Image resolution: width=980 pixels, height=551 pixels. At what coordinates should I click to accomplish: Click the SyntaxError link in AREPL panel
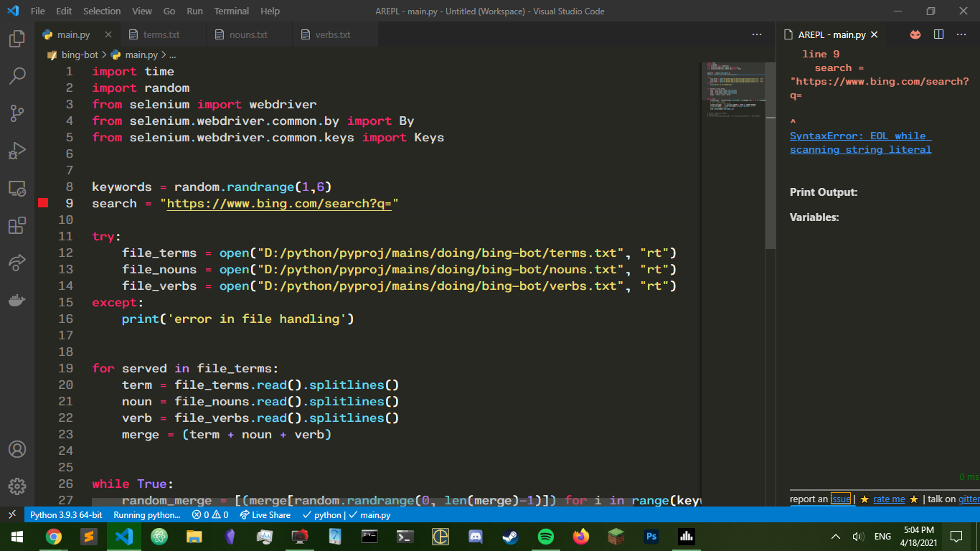pos(860,143)
